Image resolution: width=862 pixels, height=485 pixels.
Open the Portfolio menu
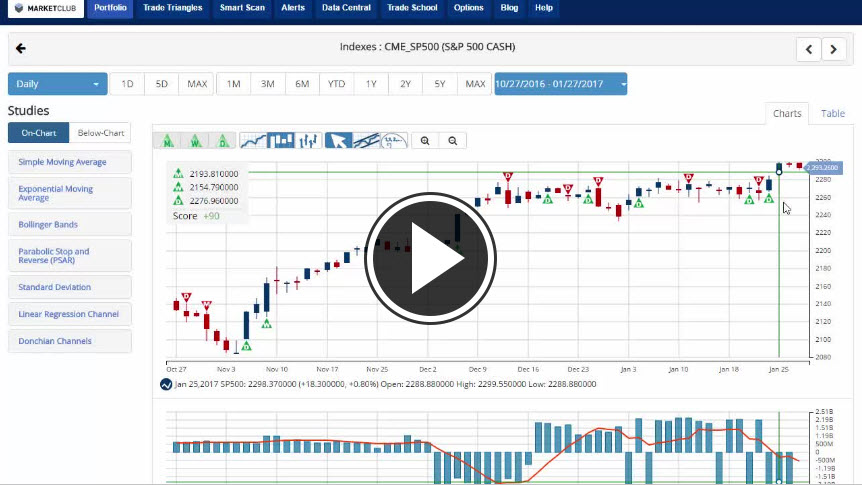(110, 8)
